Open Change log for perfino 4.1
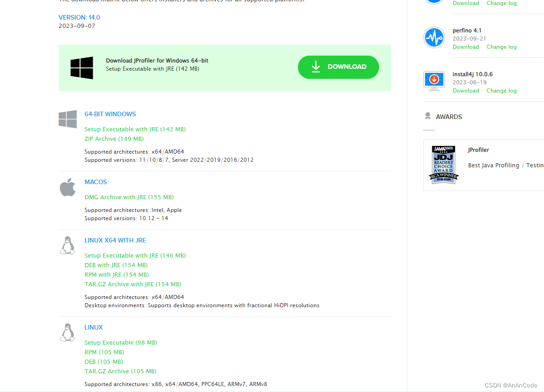 point(501,47)
